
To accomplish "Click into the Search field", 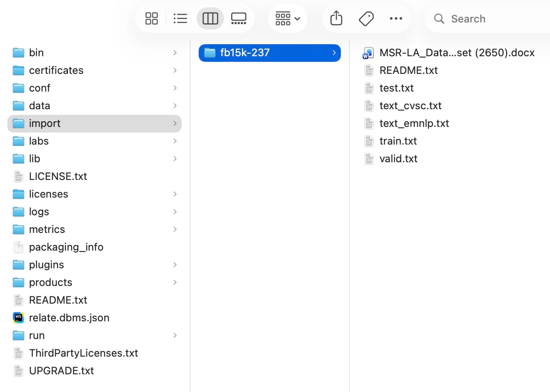I will point(487,18).
